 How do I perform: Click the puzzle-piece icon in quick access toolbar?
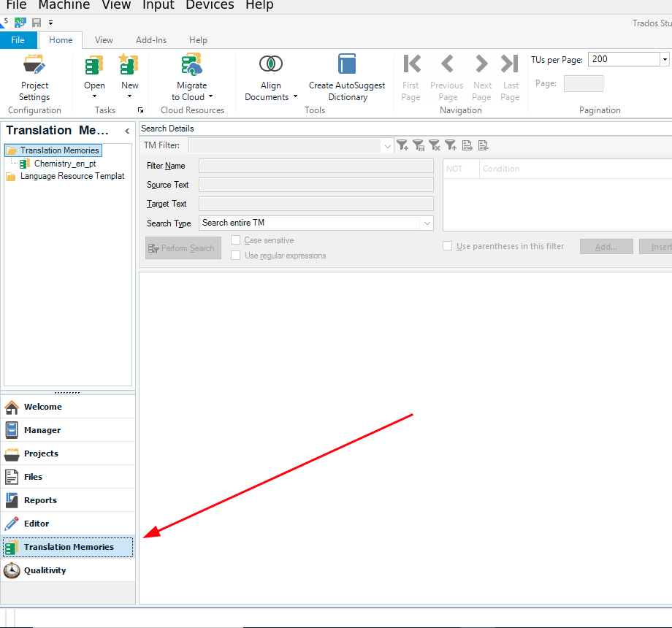click(x=20, y=23)
